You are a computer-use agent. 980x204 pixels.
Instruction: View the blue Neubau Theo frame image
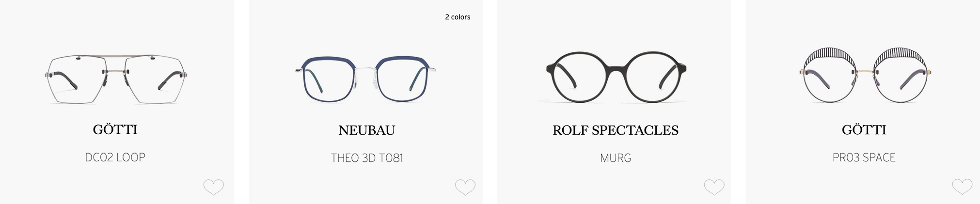[366, 79]
